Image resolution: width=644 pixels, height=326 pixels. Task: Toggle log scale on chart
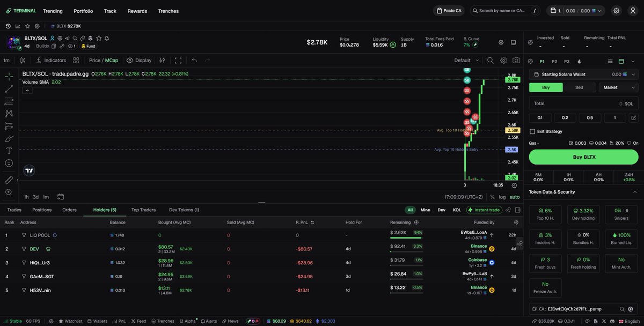[x=502, y=197]
